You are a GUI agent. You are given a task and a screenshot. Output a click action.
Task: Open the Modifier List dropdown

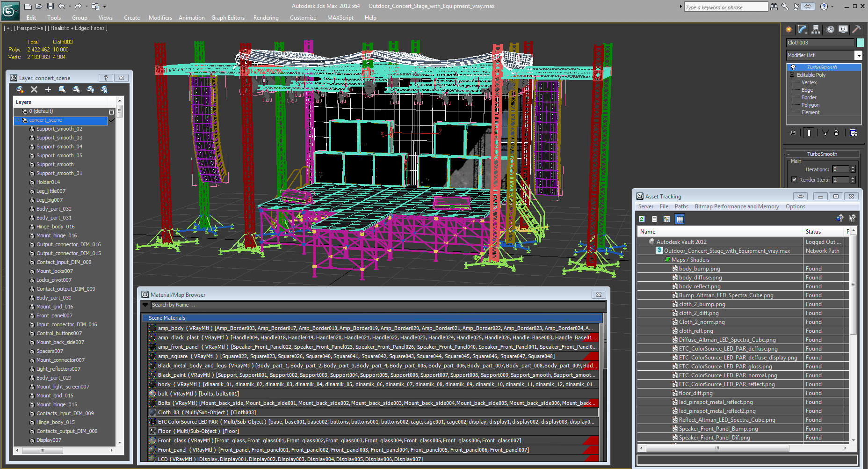click(858, 55)
